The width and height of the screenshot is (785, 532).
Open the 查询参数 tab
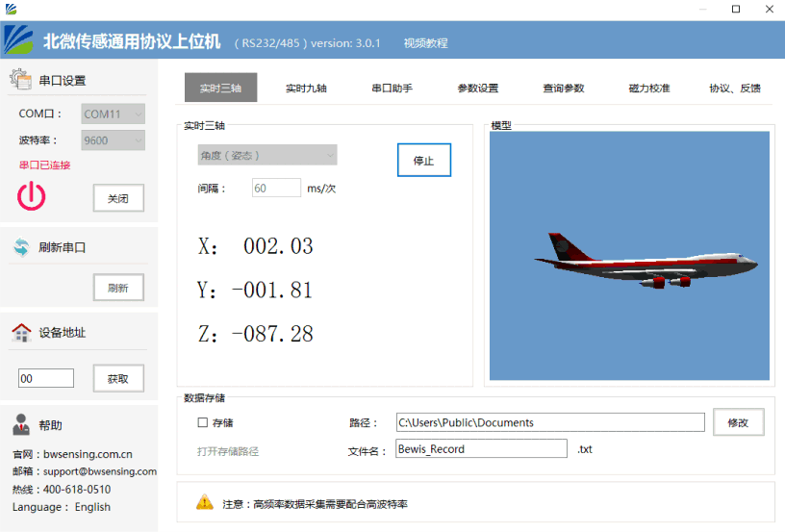tap(564, 89)
